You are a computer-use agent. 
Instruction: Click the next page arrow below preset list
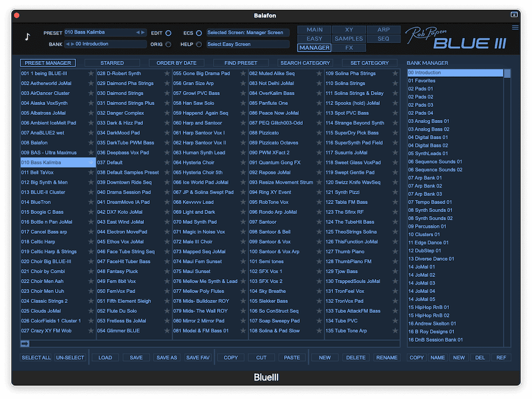25,343
